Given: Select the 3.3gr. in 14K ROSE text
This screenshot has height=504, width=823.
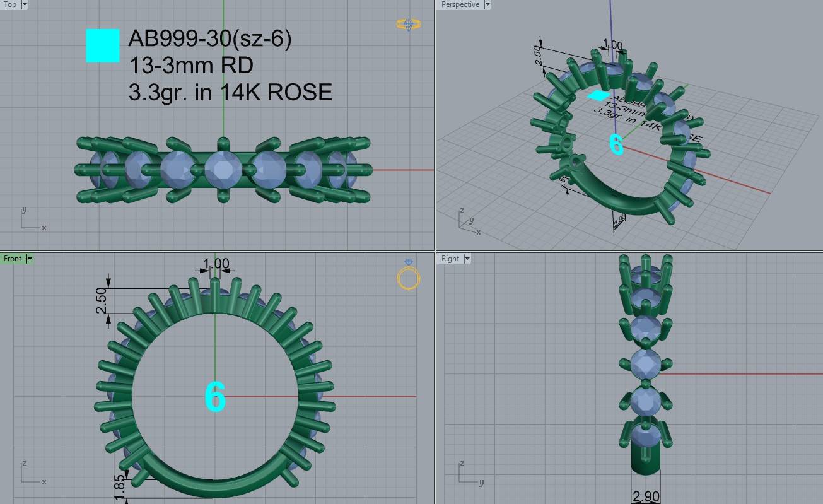Looking at the screenshot, I should [230, 92].
